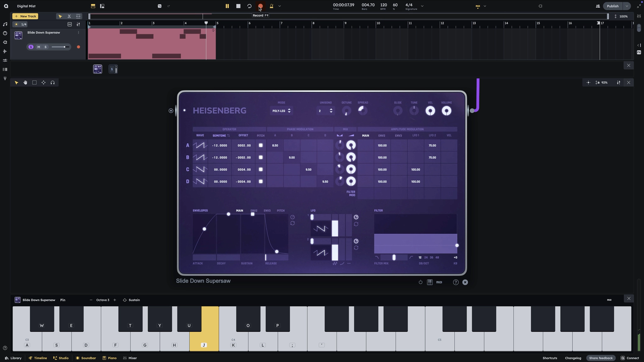
Task: Open the Soundbar tab
Action: click(86, 358)
